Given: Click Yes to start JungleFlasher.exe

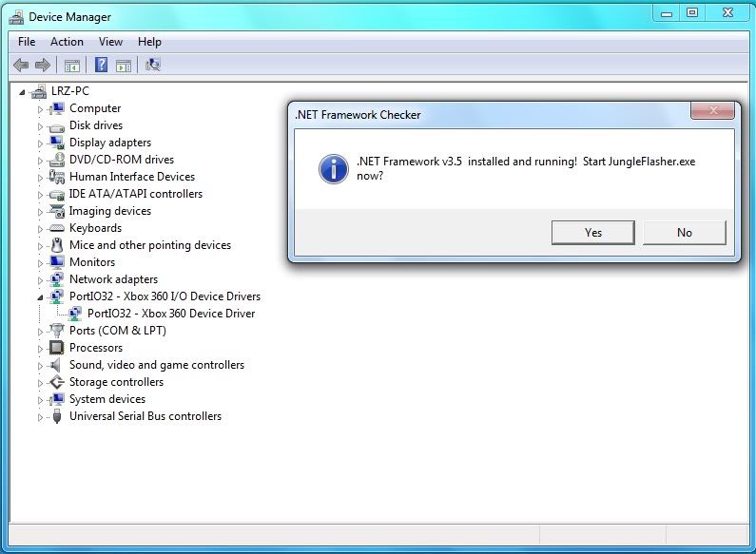Looking at the screenshot, I should (x=593, y=233).
